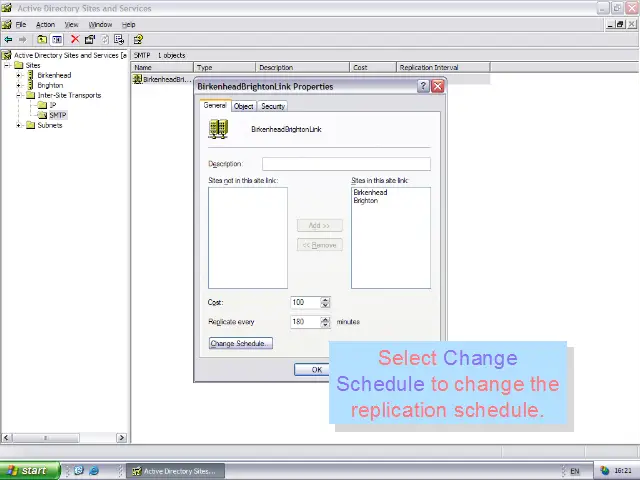The width and height of the screenshot is (640, 480).
Task: Click the Active Directory Sites taskbar button
Action: [x=176, y=471]
